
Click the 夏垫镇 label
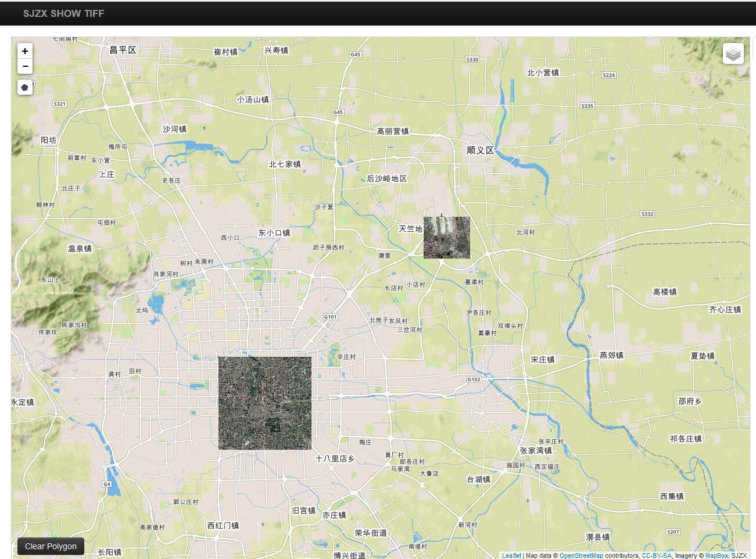[703, 356]
